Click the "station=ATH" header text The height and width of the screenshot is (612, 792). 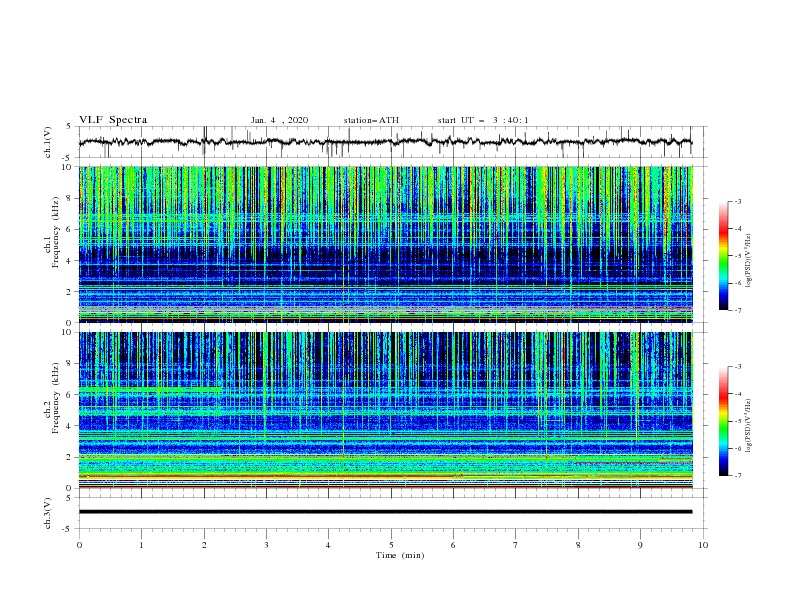tap(371, 120)
